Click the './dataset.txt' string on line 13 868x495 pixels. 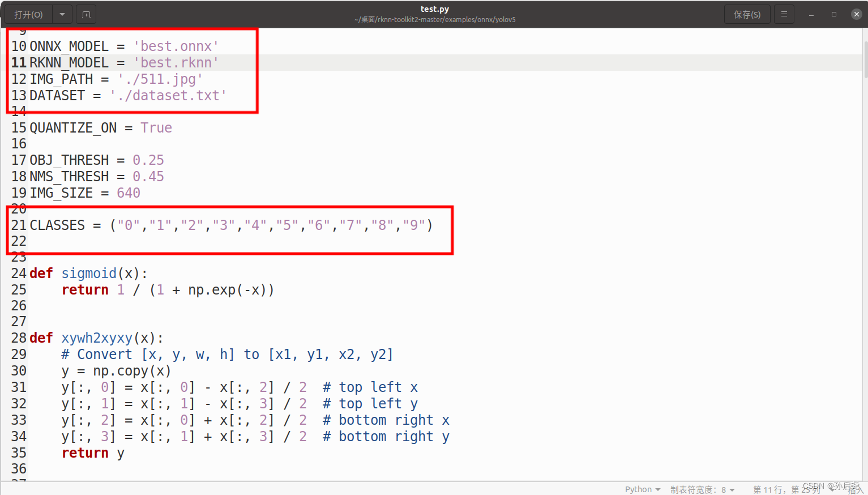(x=168, y=95)
